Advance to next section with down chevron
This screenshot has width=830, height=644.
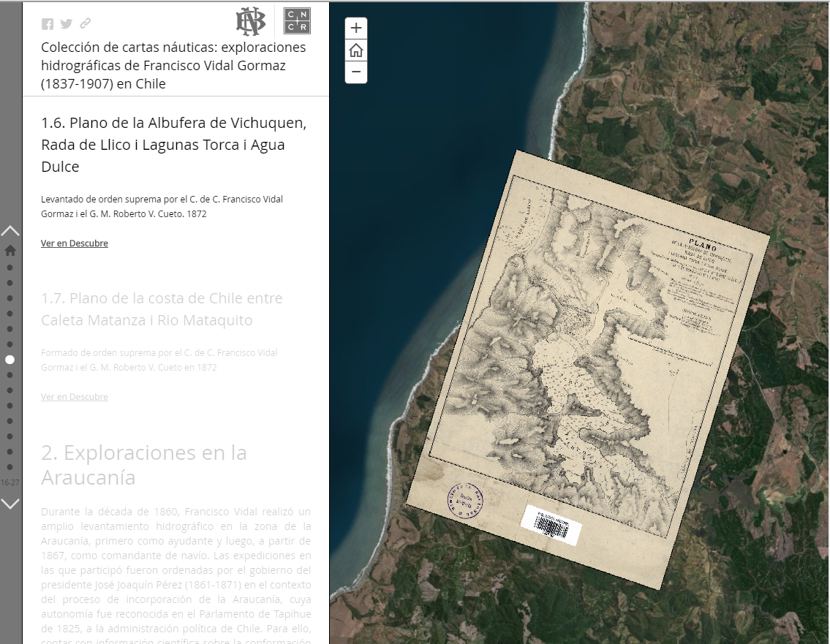10,504
